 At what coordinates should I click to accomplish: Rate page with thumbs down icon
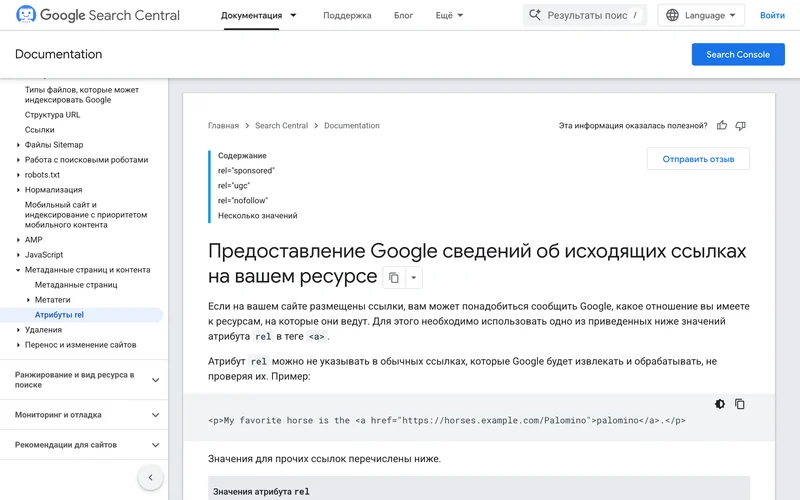740,126
